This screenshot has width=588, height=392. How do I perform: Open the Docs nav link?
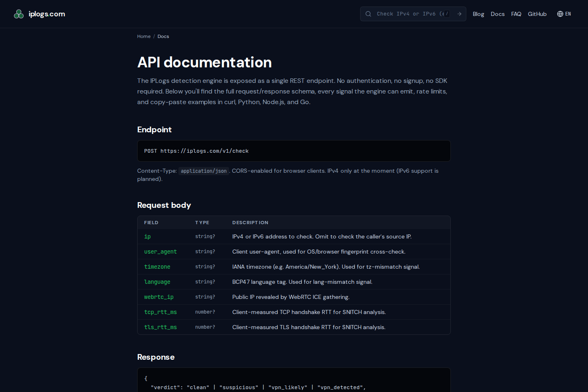click(x=497, y=14)
